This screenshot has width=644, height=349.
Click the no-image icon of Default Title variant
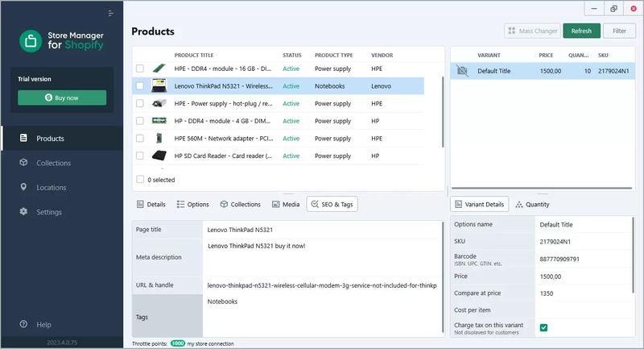coord(462,71)
